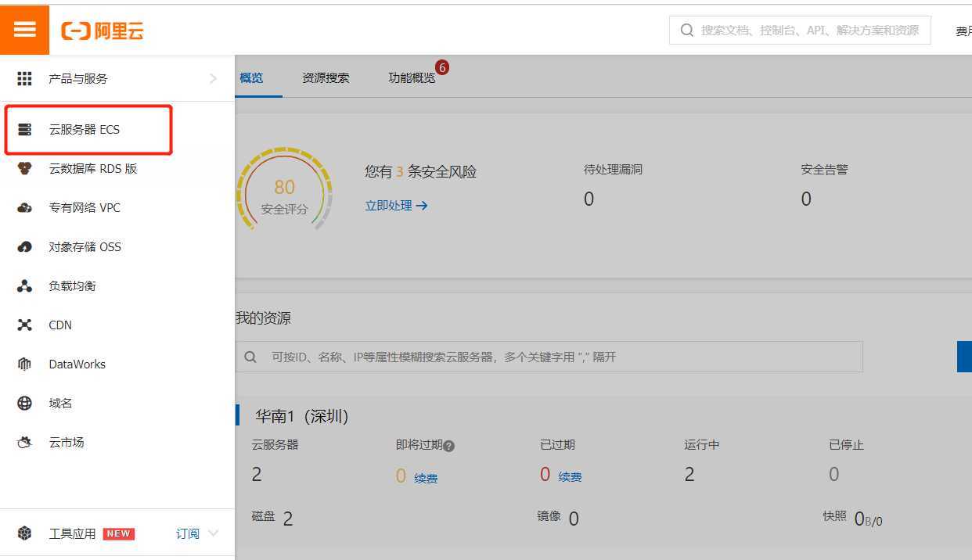Viewport: 972px width, 560px height.
Task: Click the 订阅 link
Action: (187, 533)
